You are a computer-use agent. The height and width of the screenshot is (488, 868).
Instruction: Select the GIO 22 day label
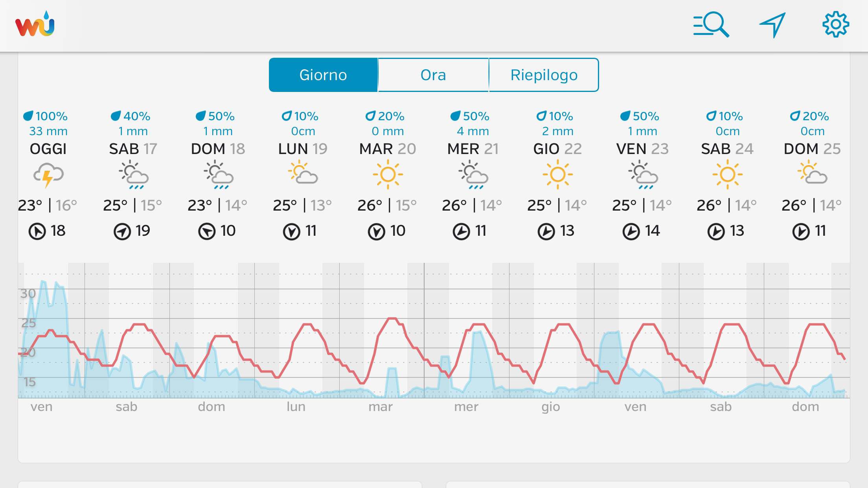[557, 149]
